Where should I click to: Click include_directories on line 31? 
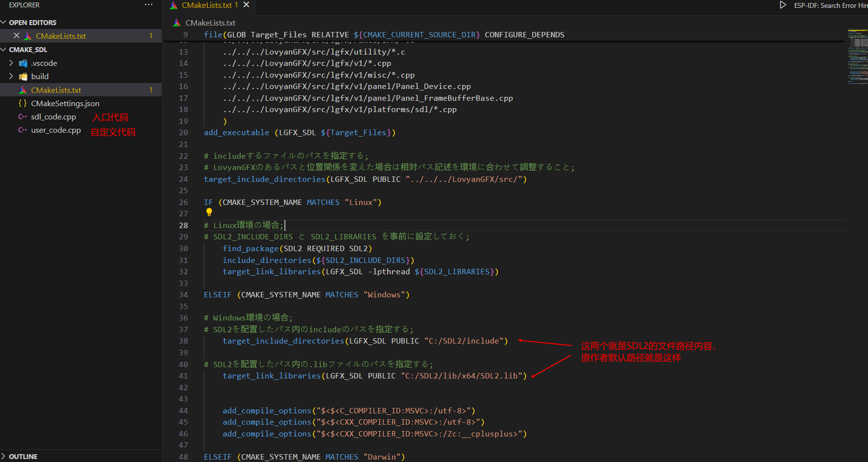click(x=267, y=260)
